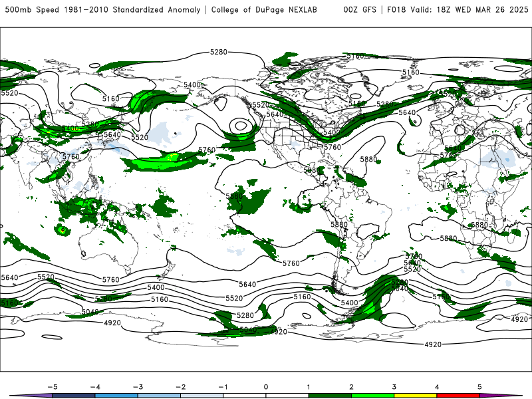Click the red 4 to 5 colorbar segment
This screenshot has height=399, width=532.
point(458,396)
